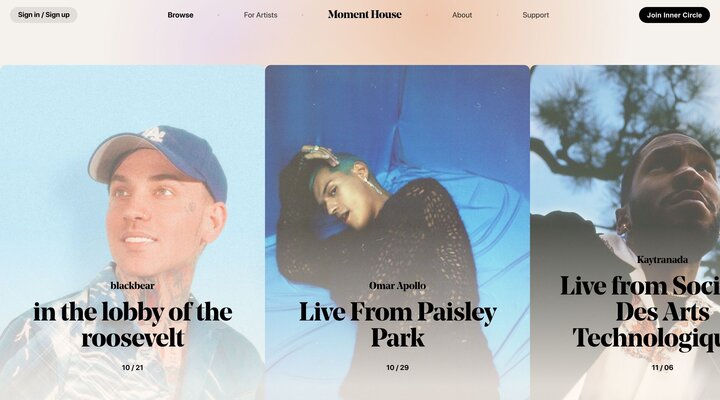Open the Browse menu item
The image size is (720, 400).
(180, 15)
